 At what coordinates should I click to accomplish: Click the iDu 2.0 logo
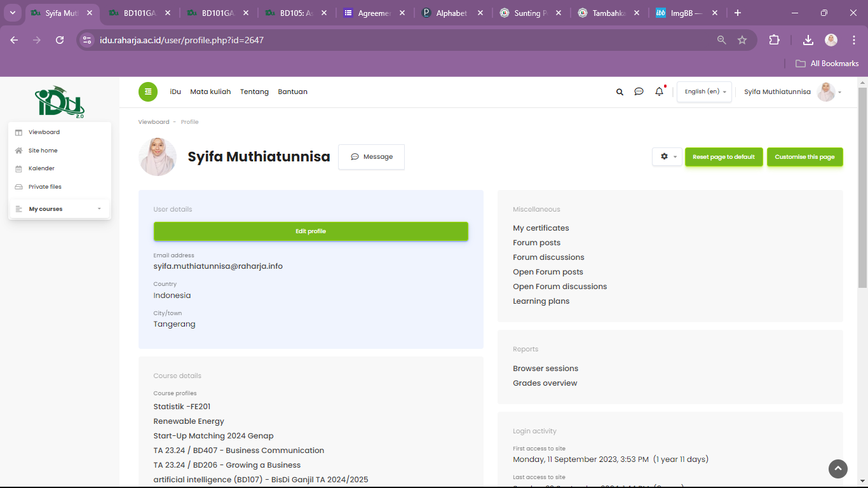[60, 102]
